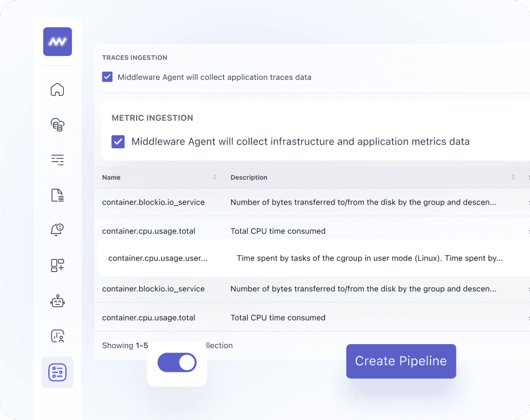Click the Middleware logo icon
Screen dimensions: 530x420
pos(58,42)
